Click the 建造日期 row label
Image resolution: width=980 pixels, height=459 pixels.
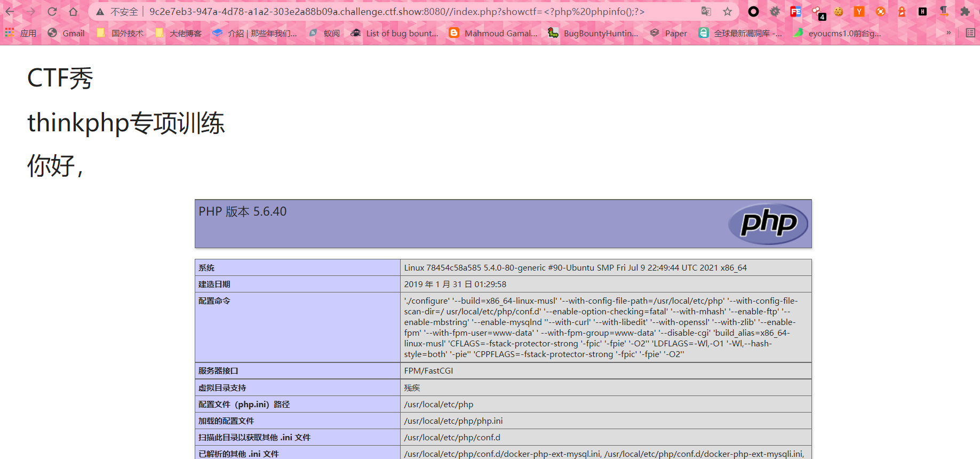click(214, 284)
